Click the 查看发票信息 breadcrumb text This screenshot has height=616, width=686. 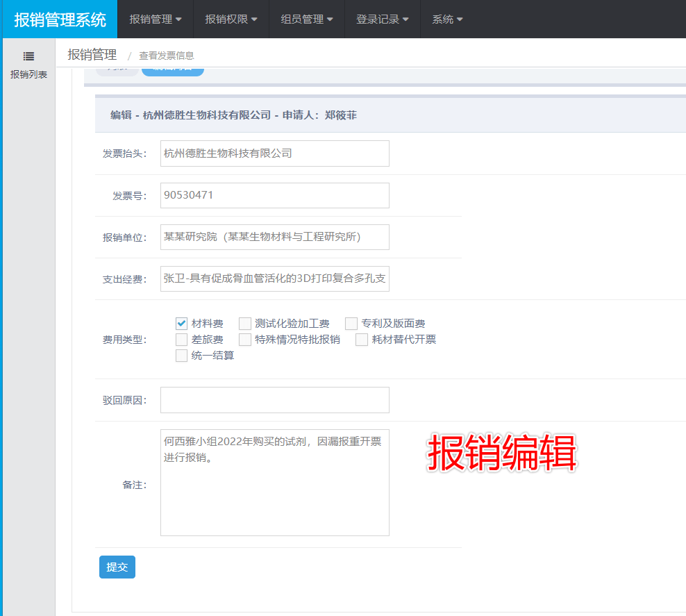[x=166, y=56]
